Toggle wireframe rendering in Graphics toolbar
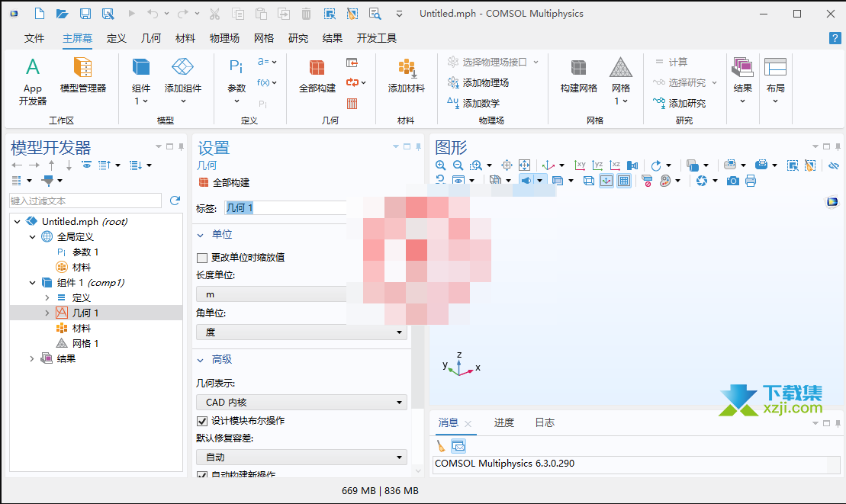The image size is (846, 504). click(x=589, y=181)
